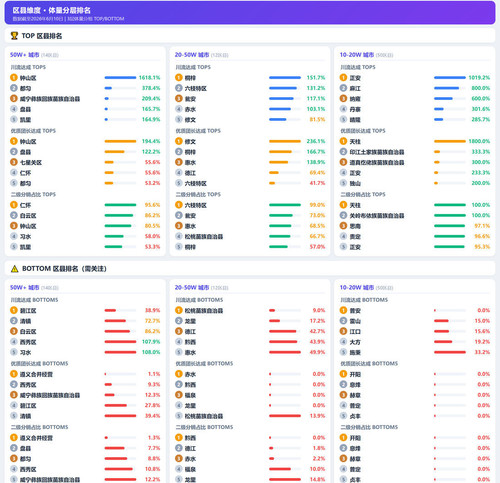This screenshot has height=483, width=500.
Task: Click the 301.6% value
Action: tap(481, 109)
